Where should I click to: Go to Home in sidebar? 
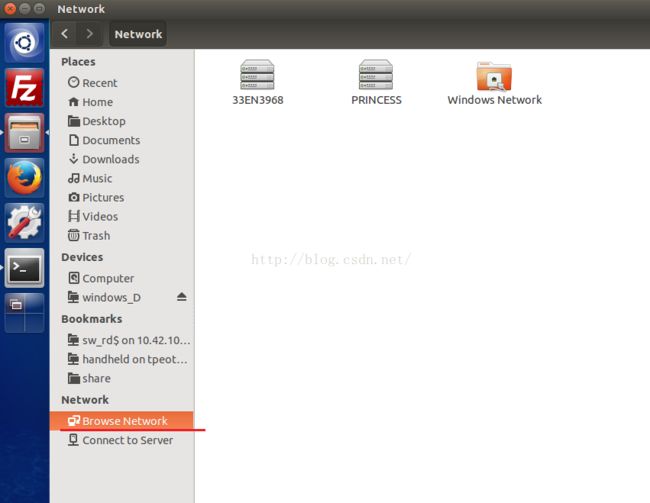[x=122, y=102]
